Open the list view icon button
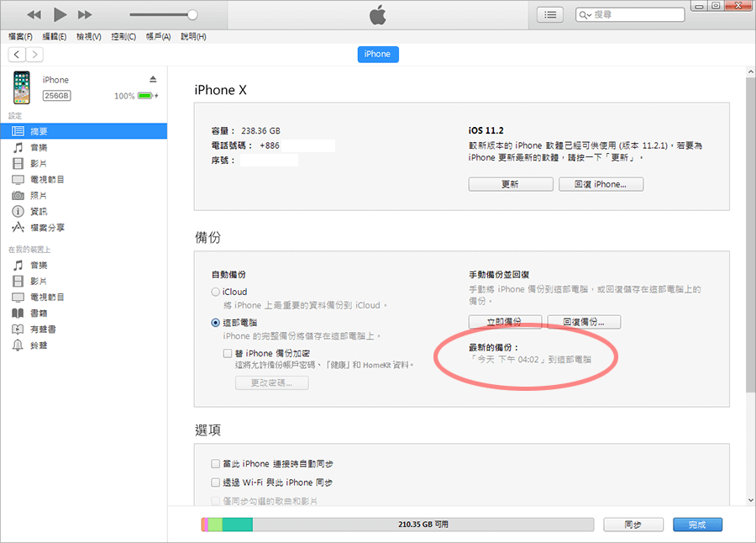The image size is (756, 543). [x=550, y=15]
